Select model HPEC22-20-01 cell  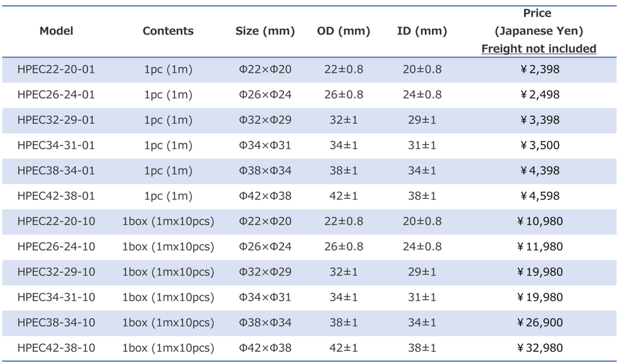point(57,69)
